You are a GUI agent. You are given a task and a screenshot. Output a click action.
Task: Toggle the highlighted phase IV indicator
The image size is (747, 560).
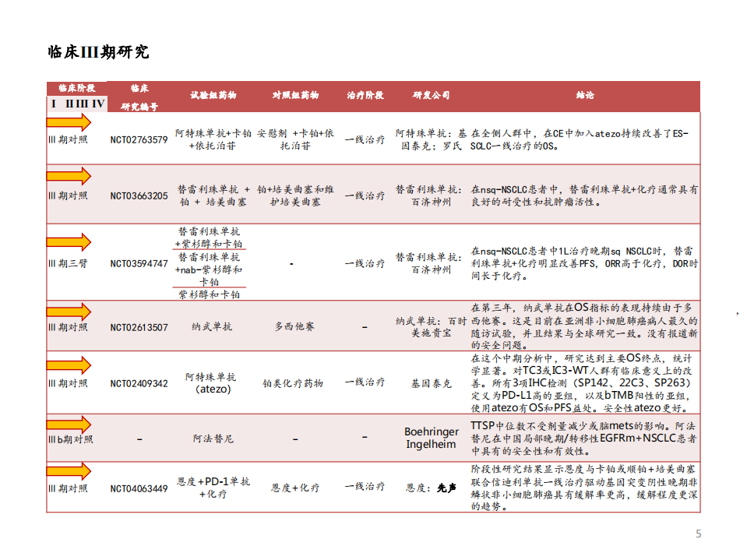[97, 103]
